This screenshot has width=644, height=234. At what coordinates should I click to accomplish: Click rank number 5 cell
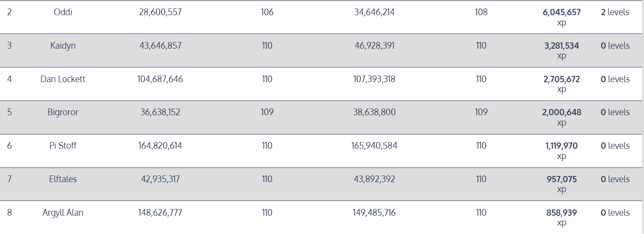pyautogui.click(x=9, y=112)
